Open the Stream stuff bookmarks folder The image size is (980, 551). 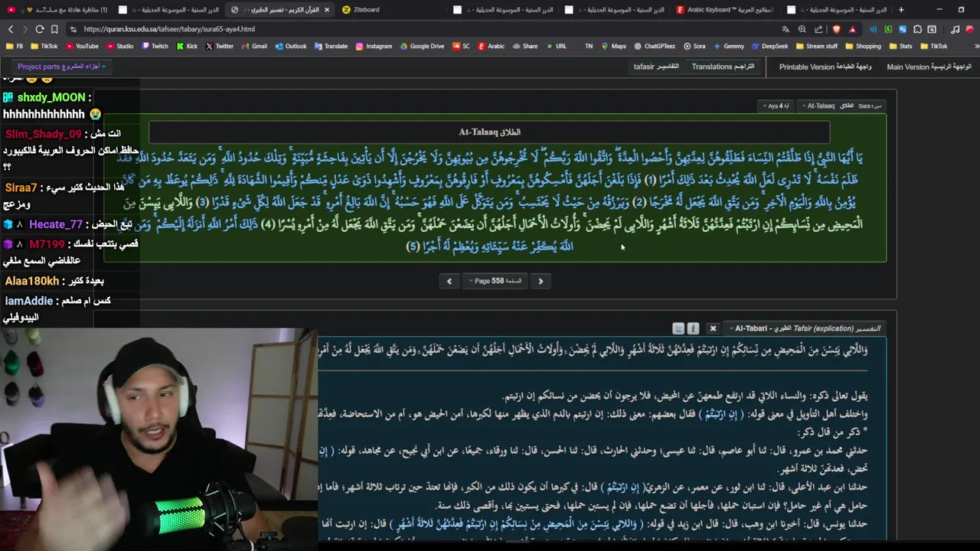tap(816, 46)
